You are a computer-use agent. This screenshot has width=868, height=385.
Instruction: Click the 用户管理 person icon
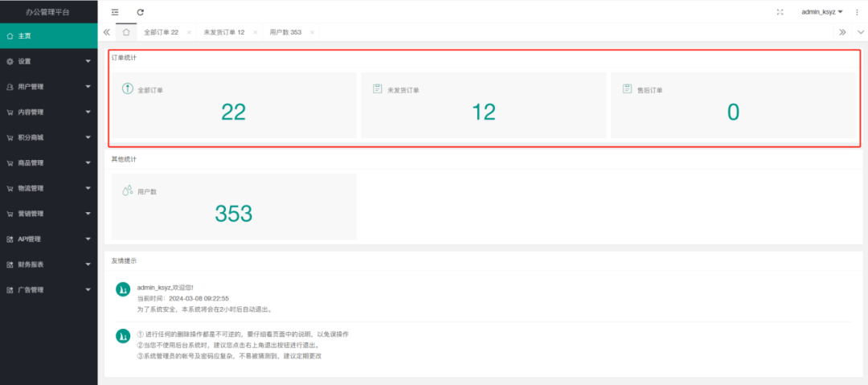(x=10, y=87)
